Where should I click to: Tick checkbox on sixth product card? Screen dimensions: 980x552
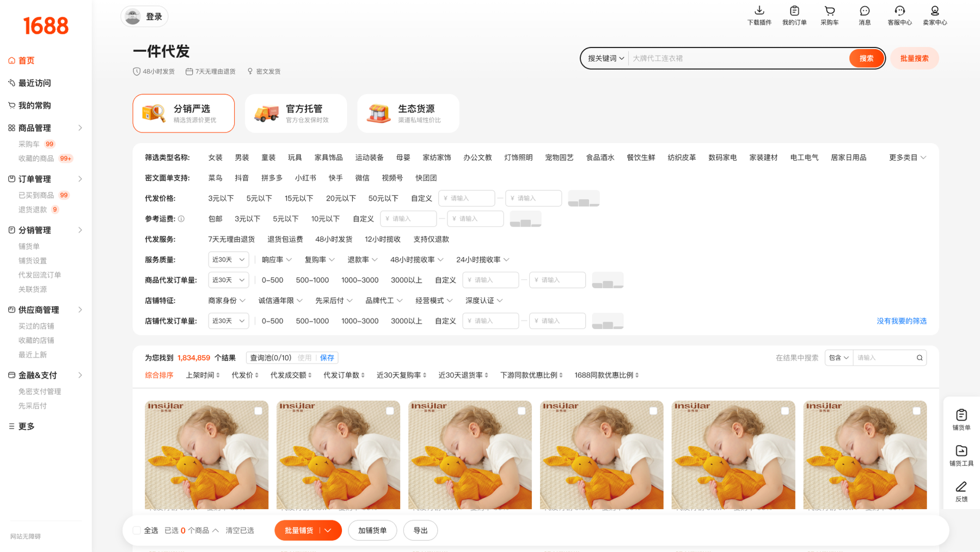click(x=917, y=411)
